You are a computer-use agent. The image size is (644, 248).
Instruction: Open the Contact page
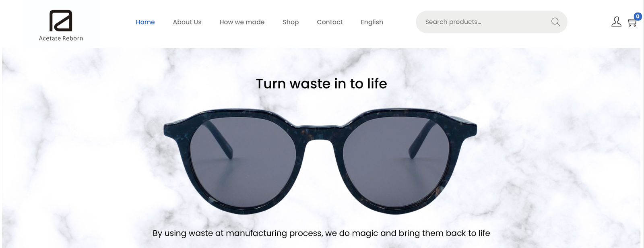(330, 22)
